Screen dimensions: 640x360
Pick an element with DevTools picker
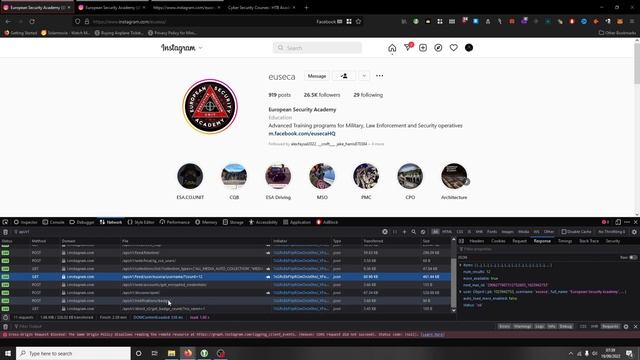[5, 222]
